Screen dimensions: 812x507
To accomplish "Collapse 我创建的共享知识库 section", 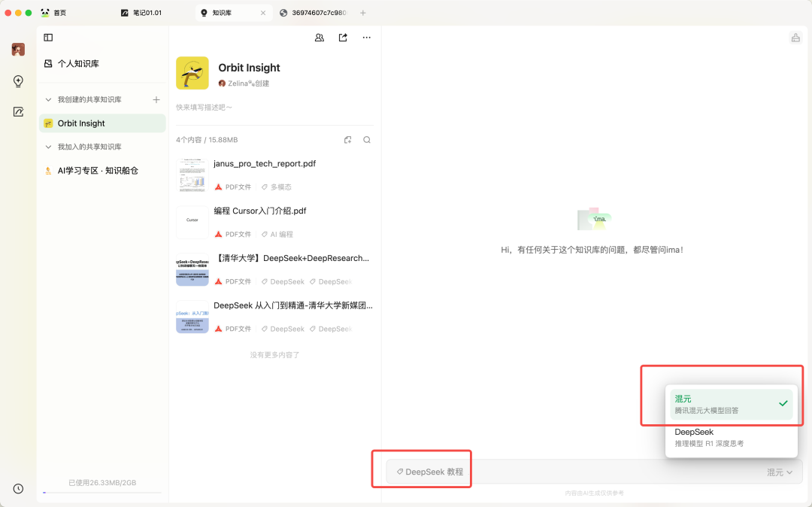I will click(48, 99).
